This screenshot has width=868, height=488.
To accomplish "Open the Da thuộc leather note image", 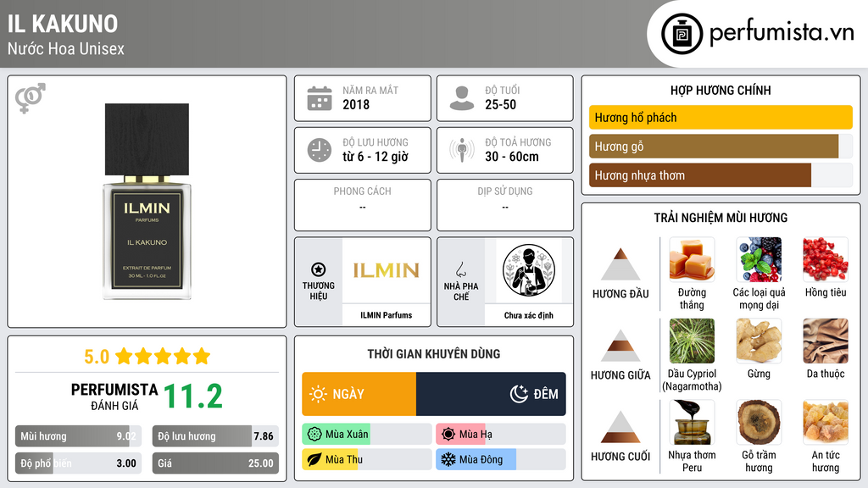I will (826, 341).
